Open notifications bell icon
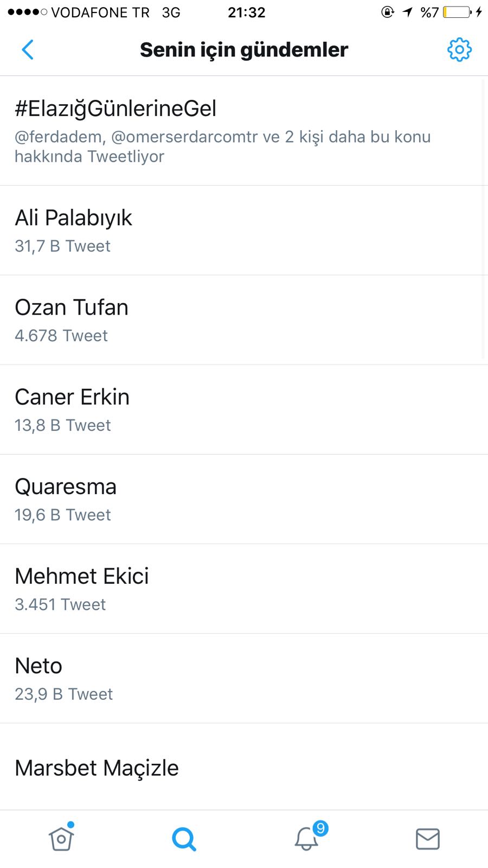The height and width of the screenshot is (868, 488). [307, 838]
